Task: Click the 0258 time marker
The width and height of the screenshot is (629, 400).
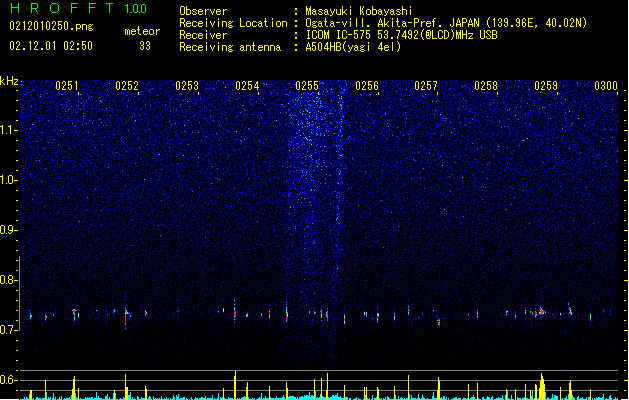Action: pos(486,85)
